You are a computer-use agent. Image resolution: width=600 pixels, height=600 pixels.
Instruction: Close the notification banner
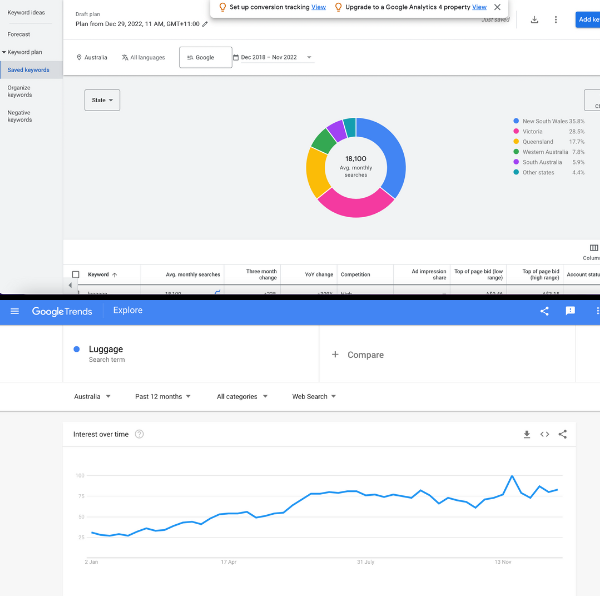(497, 7)
